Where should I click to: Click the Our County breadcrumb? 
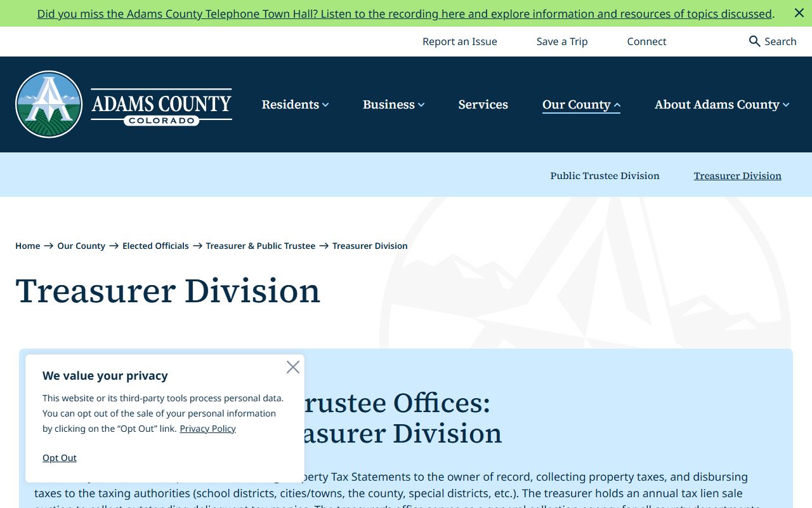[81, 246]
